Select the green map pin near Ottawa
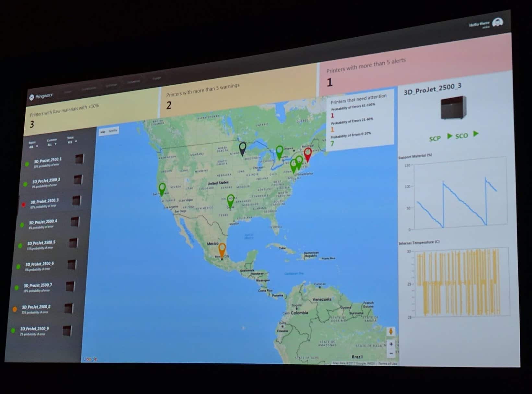532x394 pixels. pos(279,153)
